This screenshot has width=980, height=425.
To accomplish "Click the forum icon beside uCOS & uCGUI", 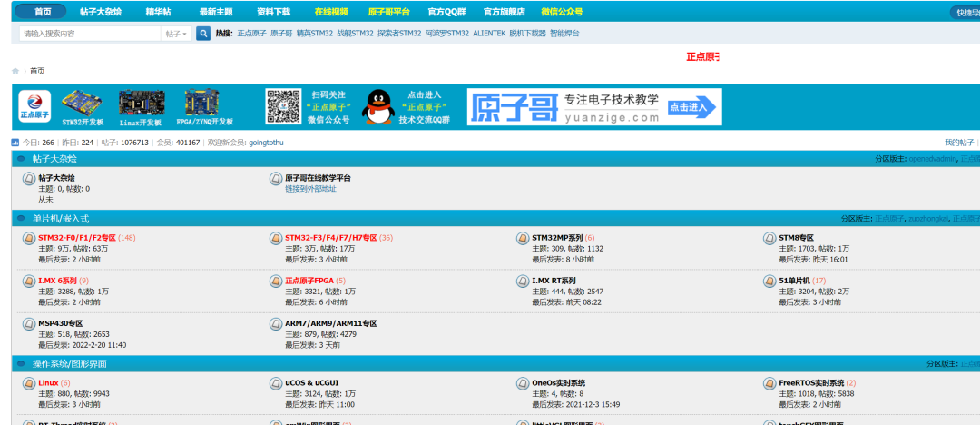I will pos(276,383).
